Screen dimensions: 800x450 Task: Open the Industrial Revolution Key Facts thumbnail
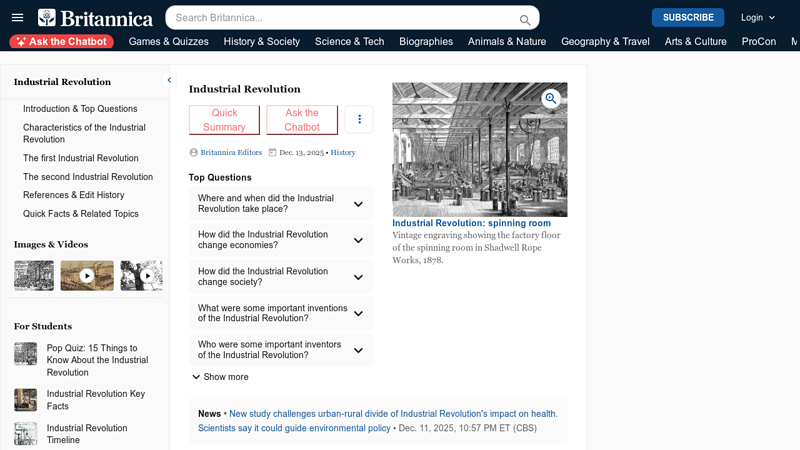pyautogui.click(x=26, y=400)
